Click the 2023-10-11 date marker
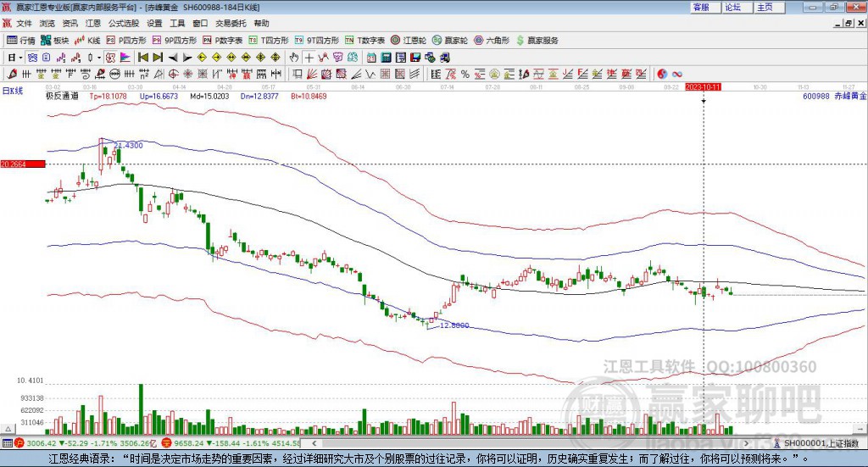The height and width of the screenshot is (467, 868). (x=703, y=86)
